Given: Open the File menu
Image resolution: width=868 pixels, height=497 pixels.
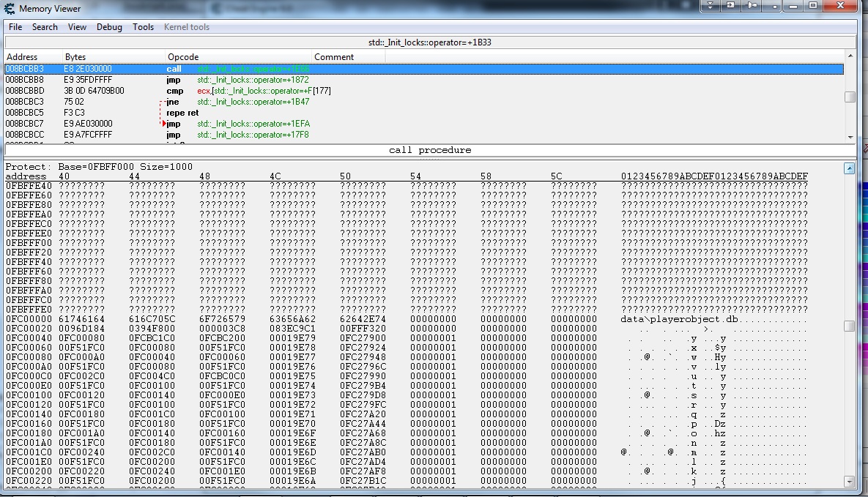Looking at the screenshot, I should tap(15, 27).
